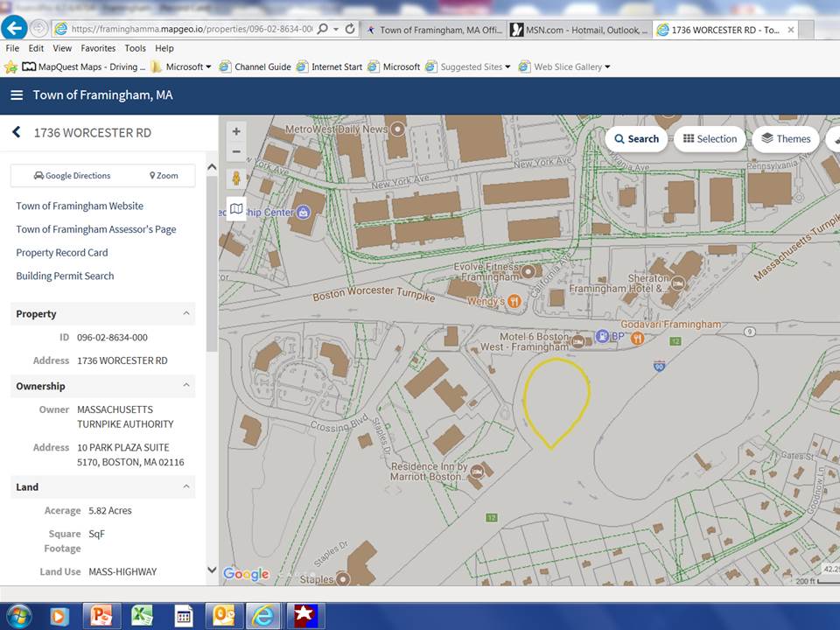Open the address bar search dropdown arrow
The height and width of the screenshot is (630, 840).
click(336, 29)
